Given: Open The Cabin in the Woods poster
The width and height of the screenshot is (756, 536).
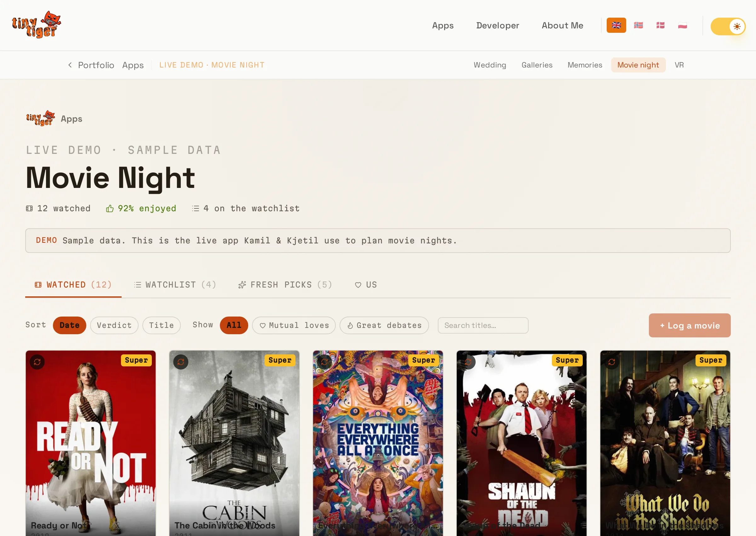Looking at the screenshot, I should pyautogui.click(x=234, y=443).
